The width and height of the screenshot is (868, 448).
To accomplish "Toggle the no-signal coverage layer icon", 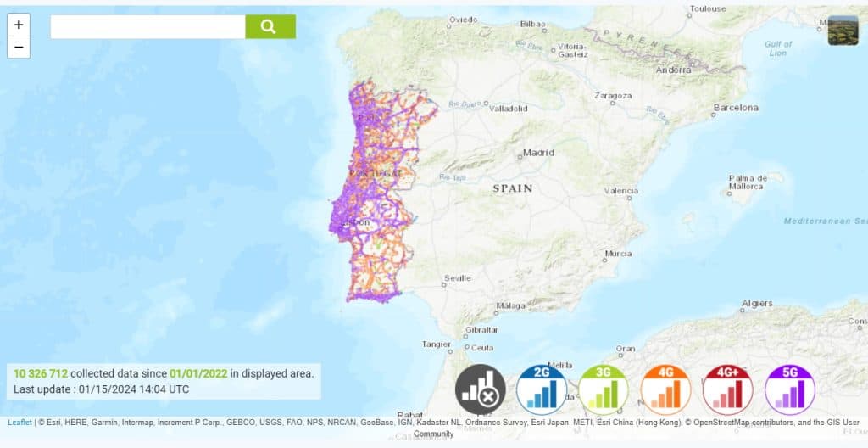I will (x=480, y=389).
